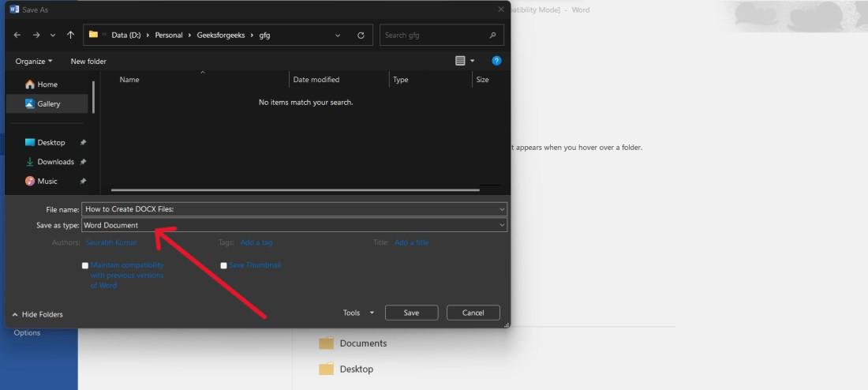This screenshot has height=390, width=868.
Task: Enable Maintain compatibility with previous versions
Action: 84,266
